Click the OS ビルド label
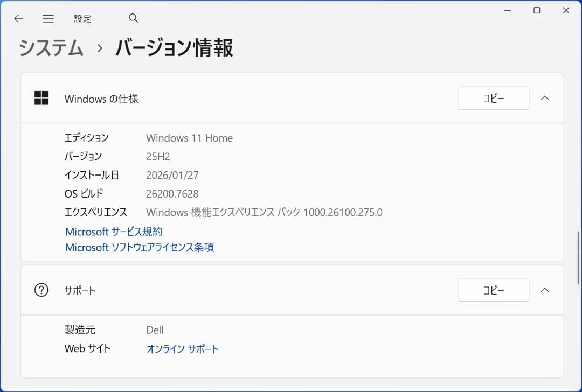 [84, 194]
